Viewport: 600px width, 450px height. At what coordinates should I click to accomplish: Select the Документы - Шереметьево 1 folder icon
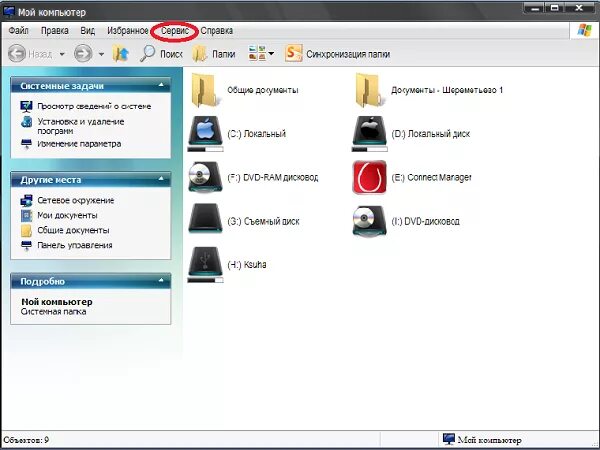(368, 90)
